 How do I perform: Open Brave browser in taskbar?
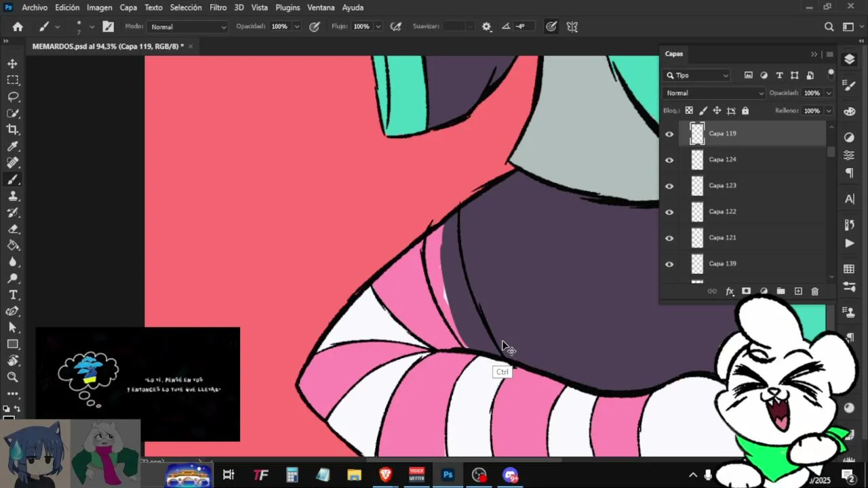coord(385,475)
